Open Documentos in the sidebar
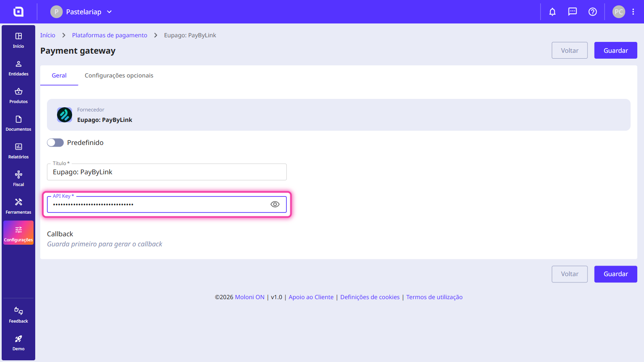644x362 pixels. (x=18, y=123)
